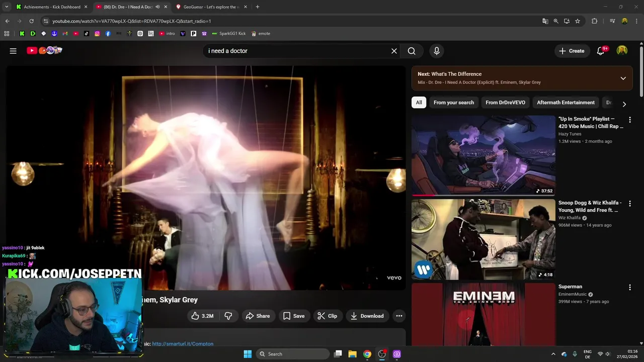Viewport: 644px width, 362px height.
Task: Open the smarturl.it/Compton link
Action: pos(183,344)
